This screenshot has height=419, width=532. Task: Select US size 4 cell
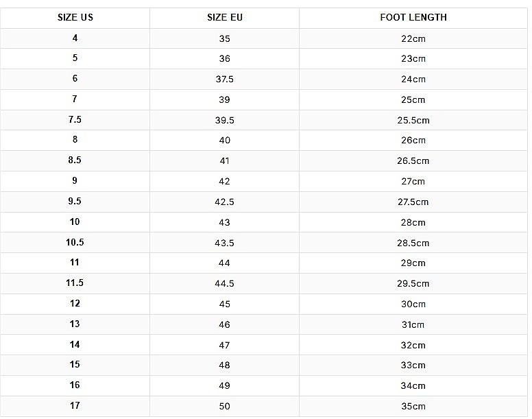pos(75,38)
